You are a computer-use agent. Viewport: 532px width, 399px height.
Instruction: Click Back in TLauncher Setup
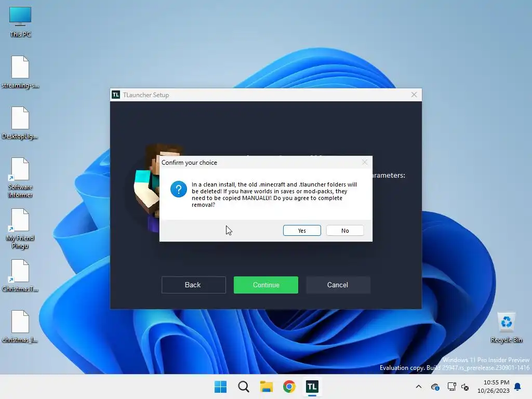[x=193, y=285]
